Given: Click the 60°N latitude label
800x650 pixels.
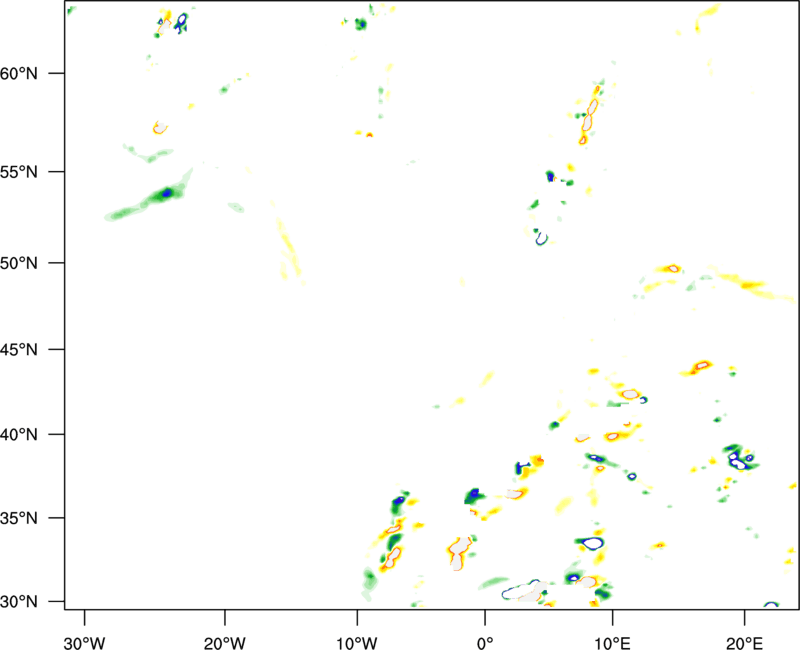Looking at the screenshot, I should point(19,73).
